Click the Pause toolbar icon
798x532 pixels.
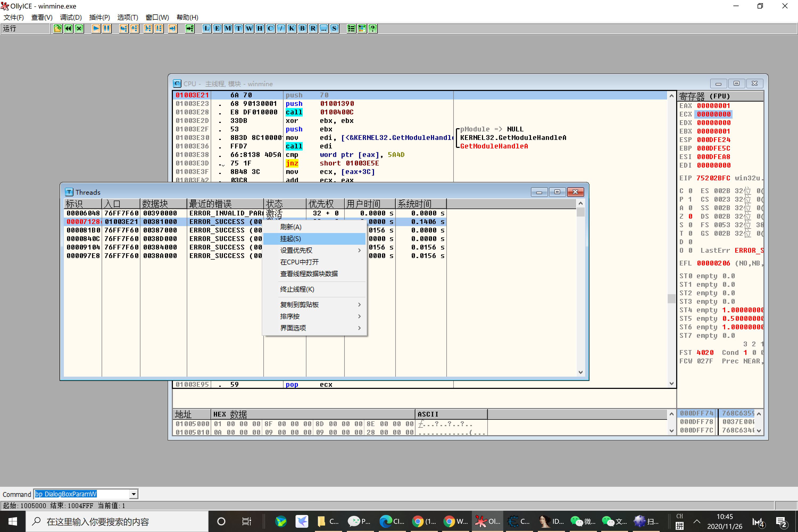click(x=107, y=28)
